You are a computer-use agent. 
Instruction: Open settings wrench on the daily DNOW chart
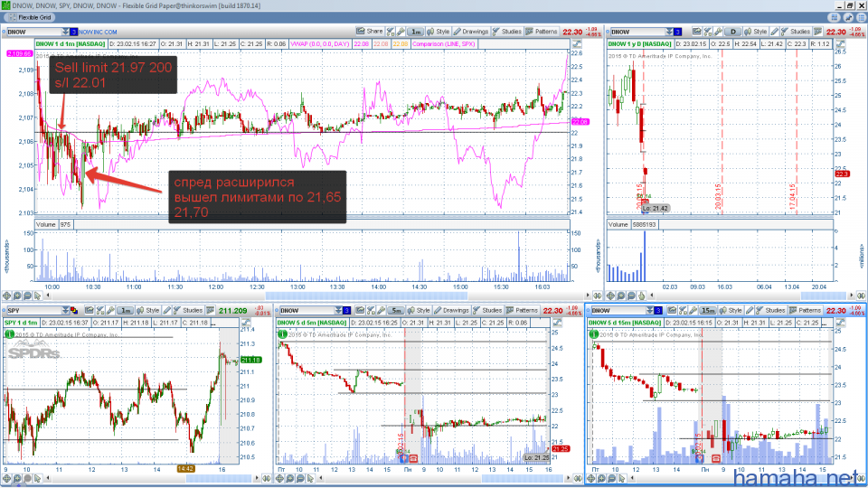pyautogui.click(x=718, y=32)
